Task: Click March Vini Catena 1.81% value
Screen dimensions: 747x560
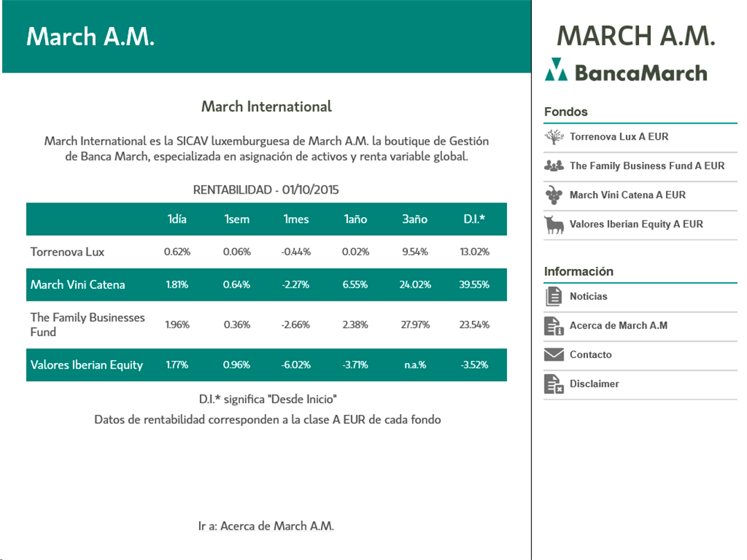Action: (x=177, y=285)
